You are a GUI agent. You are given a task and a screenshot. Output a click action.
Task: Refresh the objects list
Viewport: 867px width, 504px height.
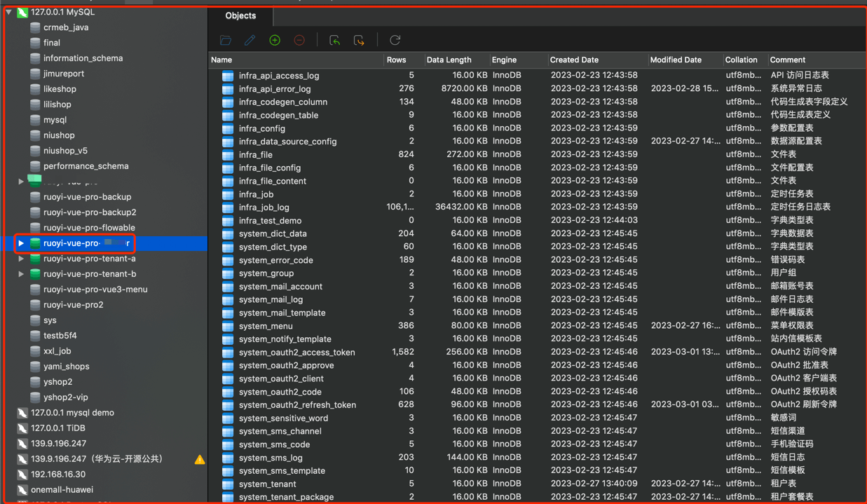point(395,41)
